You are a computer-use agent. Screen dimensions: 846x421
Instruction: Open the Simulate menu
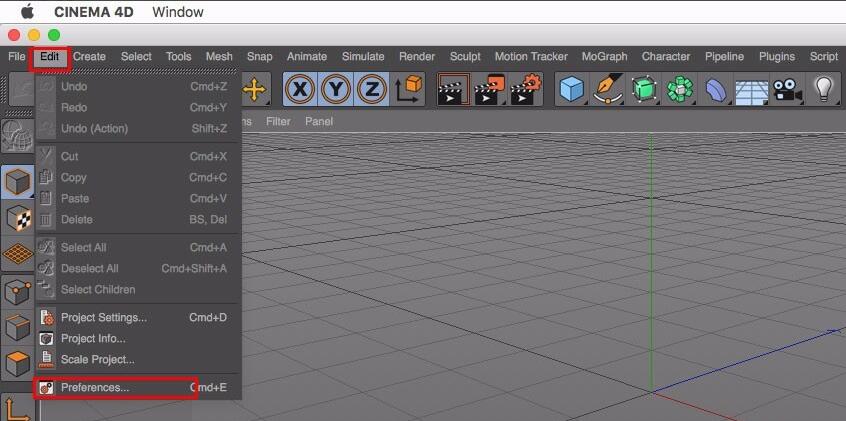(363, 57)
